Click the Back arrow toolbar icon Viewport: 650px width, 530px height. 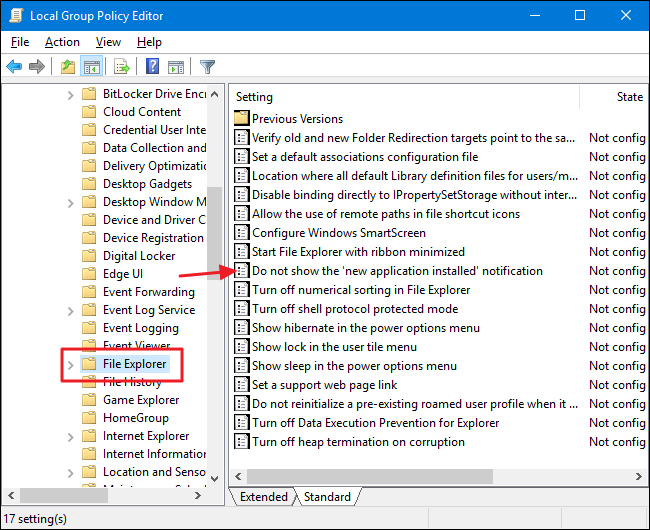(x=14, y=66)
